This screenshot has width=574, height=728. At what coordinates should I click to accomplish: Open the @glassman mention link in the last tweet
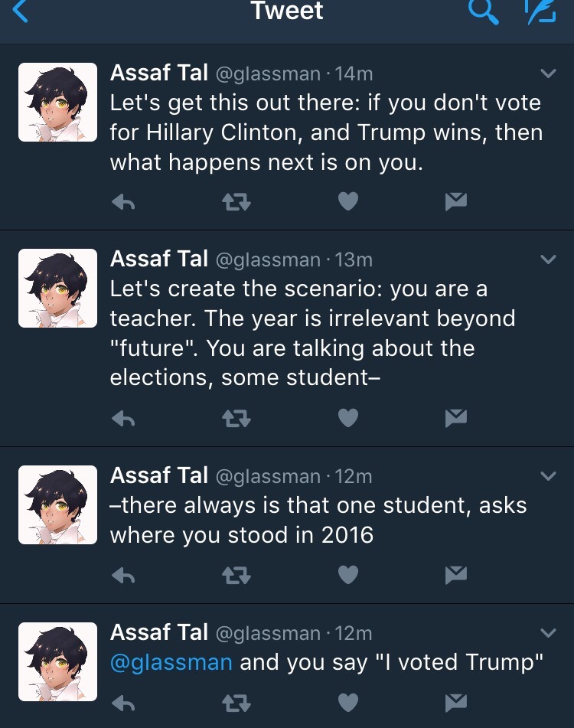pos(171,662)
